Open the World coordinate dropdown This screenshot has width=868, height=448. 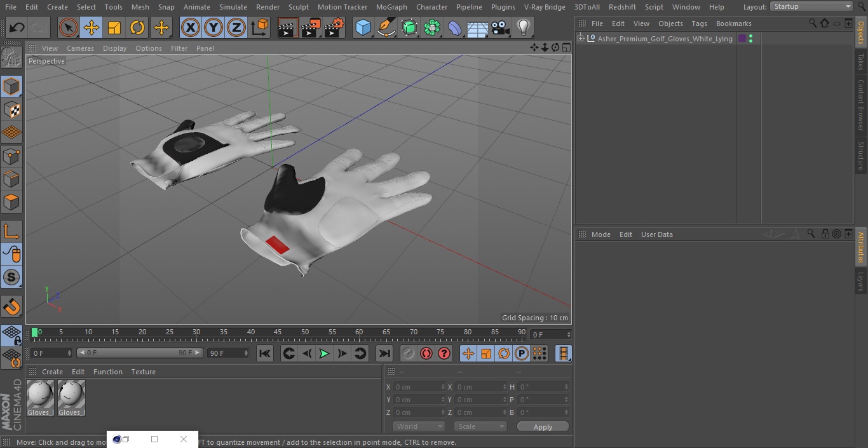tap(418, 426)
